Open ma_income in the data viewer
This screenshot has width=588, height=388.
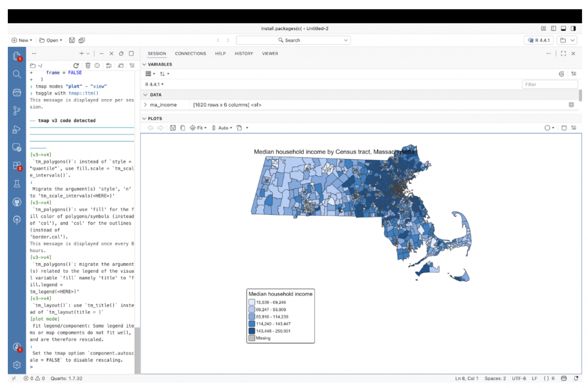coord(571,105)
